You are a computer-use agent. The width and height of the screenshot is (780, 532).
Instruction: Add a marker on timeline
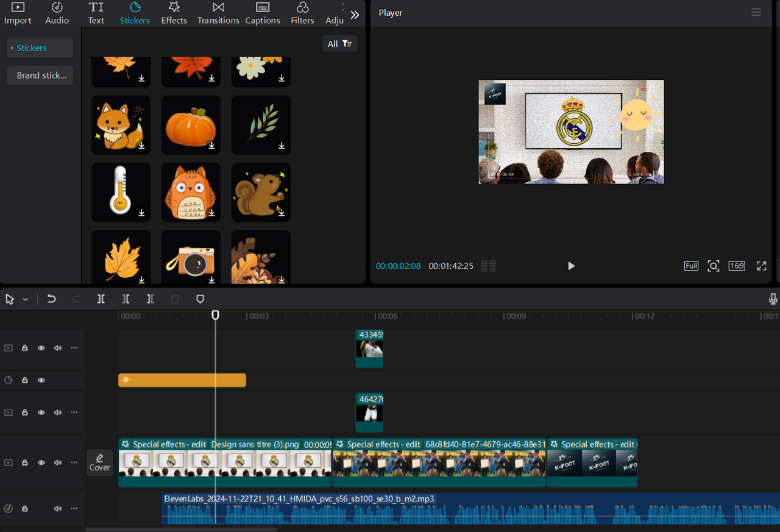click(200, 299)
